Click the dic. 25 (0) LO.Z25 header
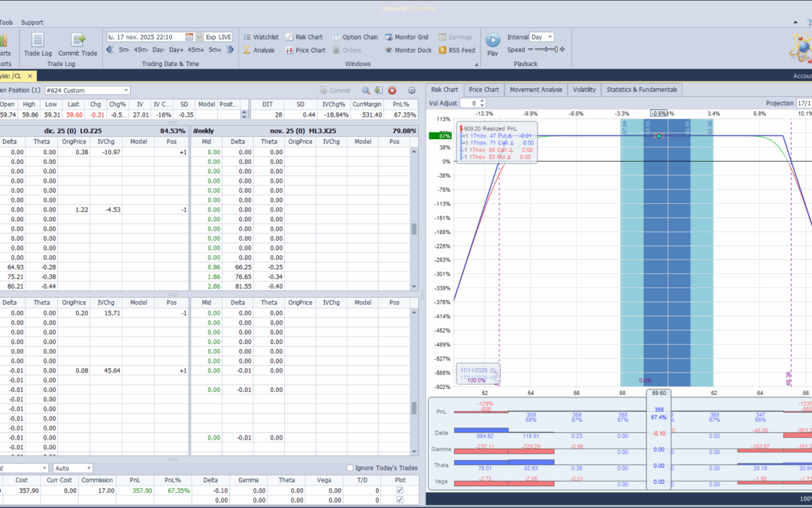Screen dimensions: 812x508 point(73,131)
